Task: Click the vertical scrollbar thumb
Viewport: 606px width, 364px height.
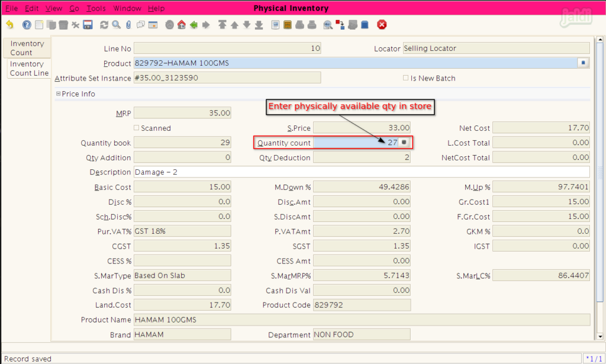Action: (x=600, y=172)
